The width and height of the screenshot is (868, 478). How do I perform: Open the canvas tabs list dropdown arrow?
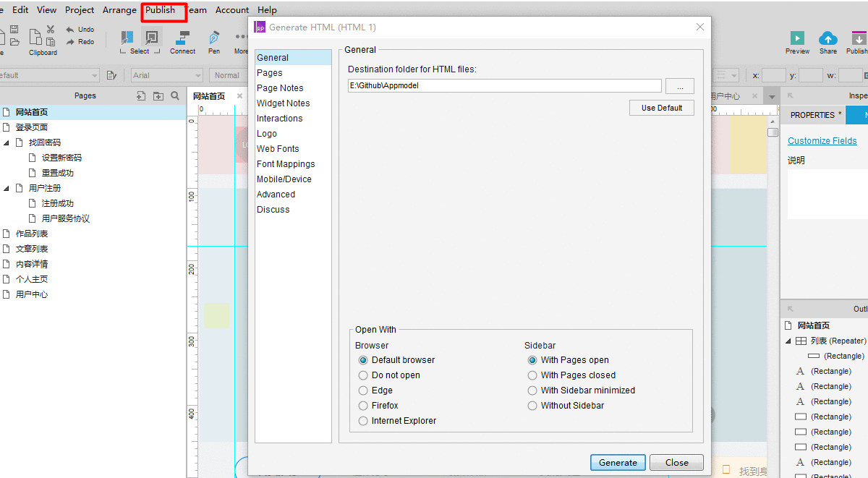click(772, 97)
